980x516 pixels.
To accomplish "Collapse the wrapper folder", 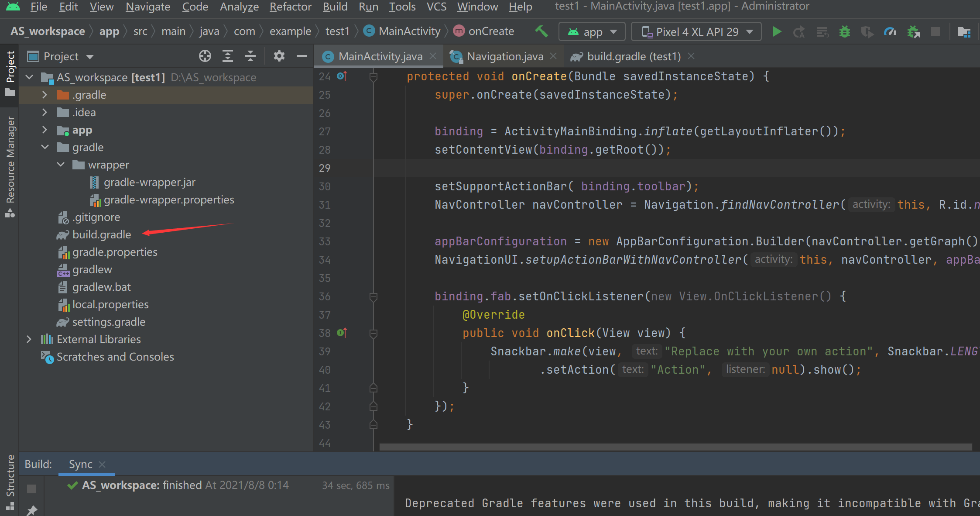I will click(61, 165).
